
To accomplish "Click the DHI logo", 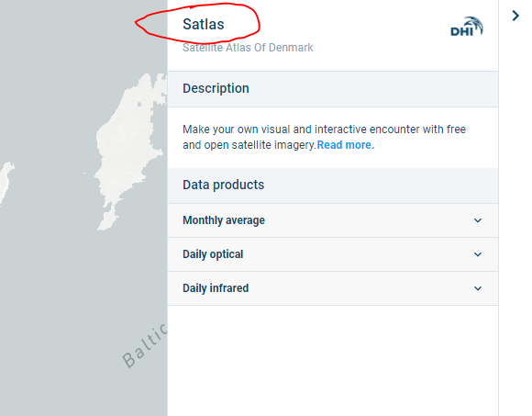I will tap(467, 27).
